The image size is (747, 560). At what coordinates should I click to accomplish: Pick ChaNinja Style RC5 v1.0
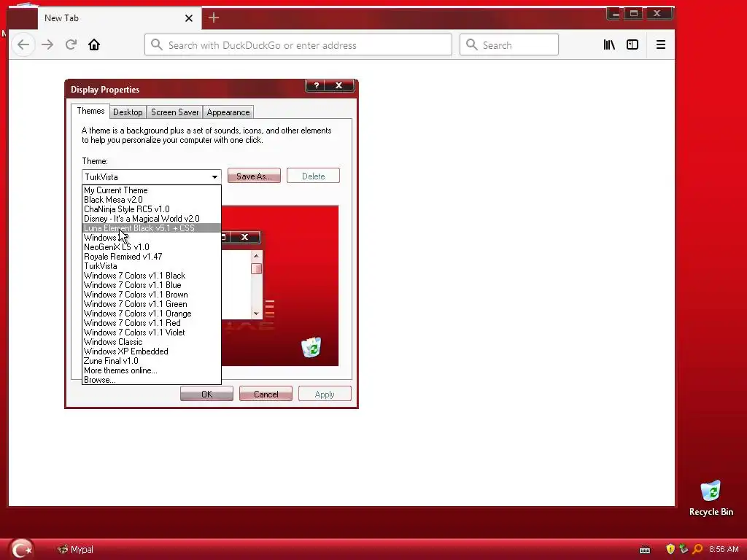click(152, 209)
